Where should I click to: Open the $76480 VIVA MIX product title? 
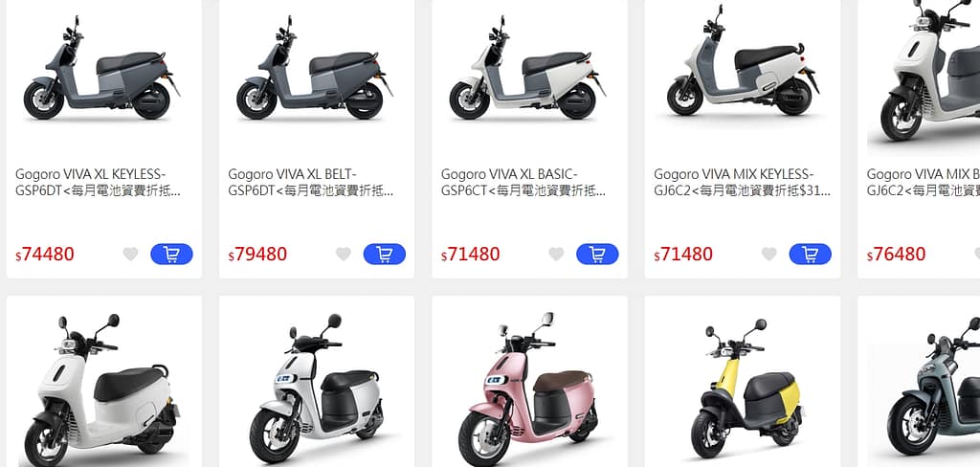(x=924, y=183)
